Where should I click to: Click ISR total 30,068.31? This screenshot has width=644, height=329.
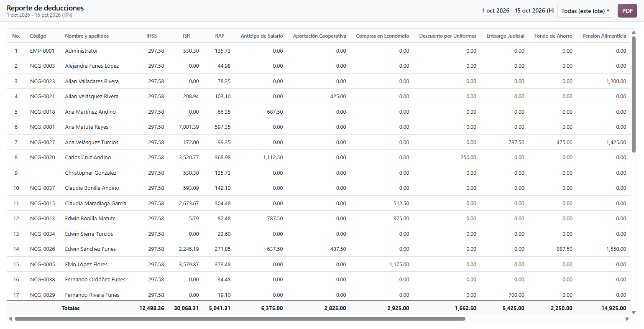click(187, 308)
